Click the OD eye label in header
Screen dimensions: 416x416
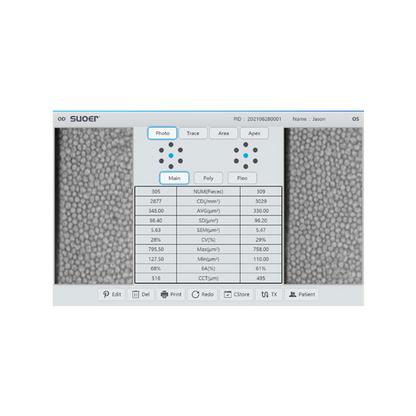[62, 119]
